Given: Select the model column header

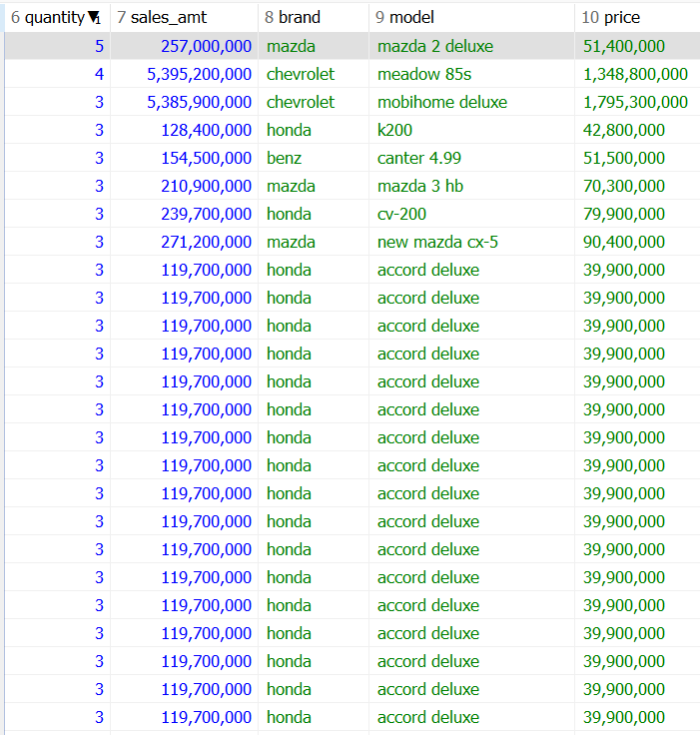Looking at the screenshot, I should [471, 18].
